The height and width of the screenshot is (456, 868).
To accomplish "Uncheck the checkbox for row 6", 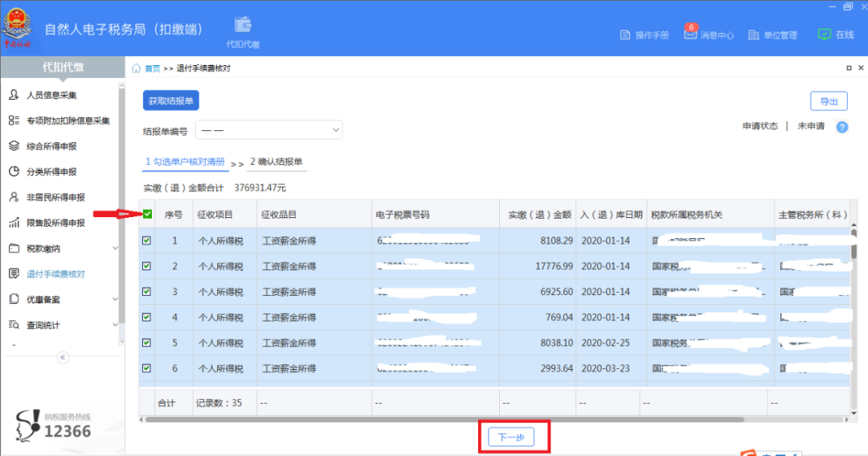I will [x=147, y=368].
